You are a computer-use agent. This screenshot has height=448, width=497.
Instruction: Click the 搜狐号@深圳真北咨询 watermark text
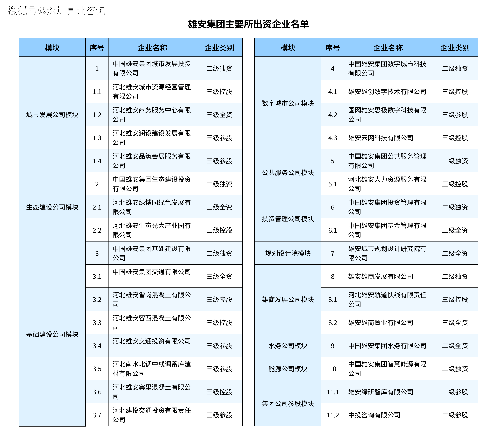click(56, 11)
